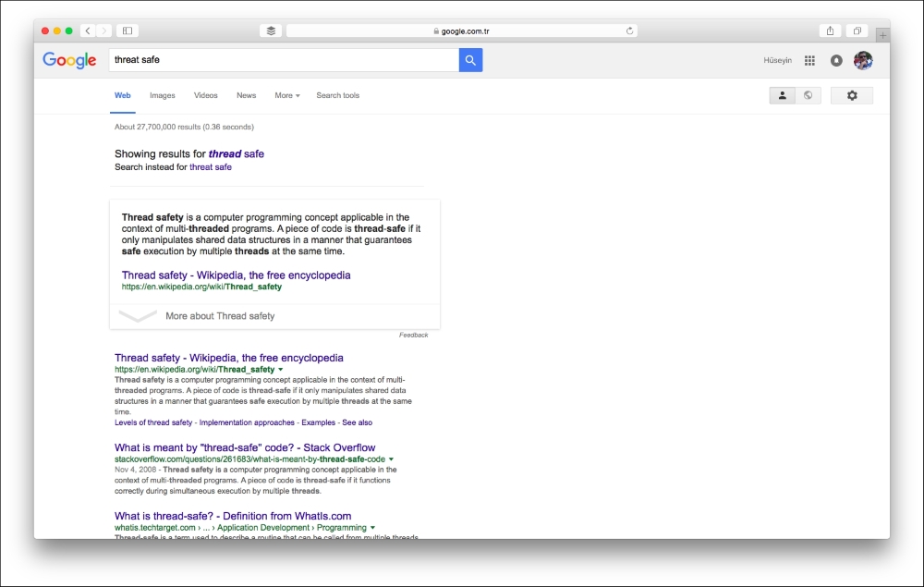Open the stacked layers extension icon
The image size is (924, 587).
271,31
